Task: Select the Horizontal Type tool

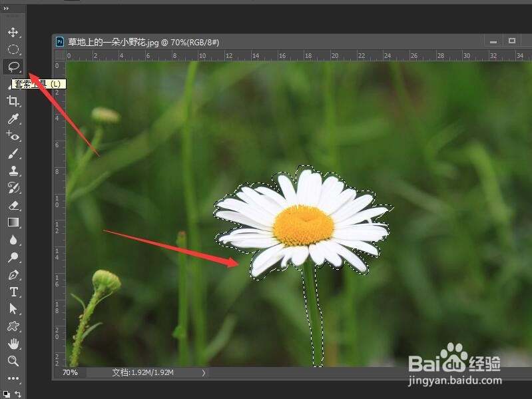Action: pyautogui.click(x=13, y=292)
